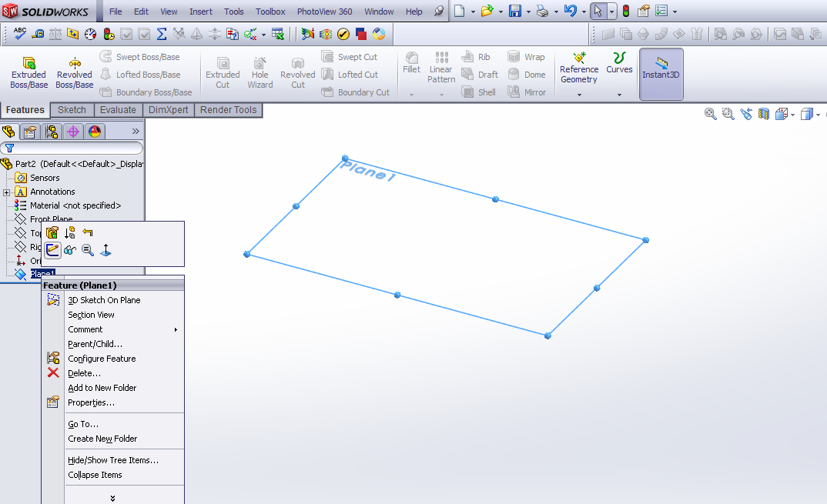Click the Rebuild traffic light icon

[626, 11]
